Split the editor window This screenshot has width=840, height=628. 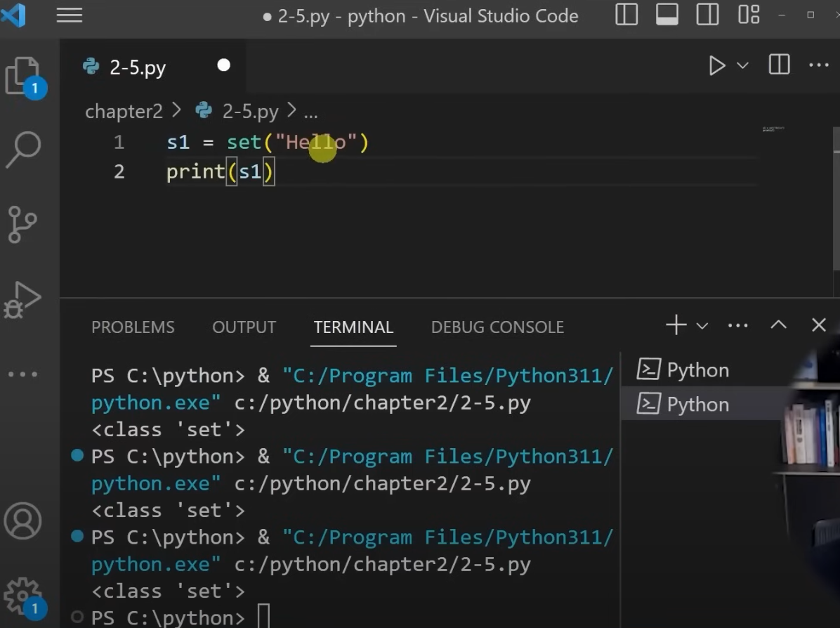point(778,65)
